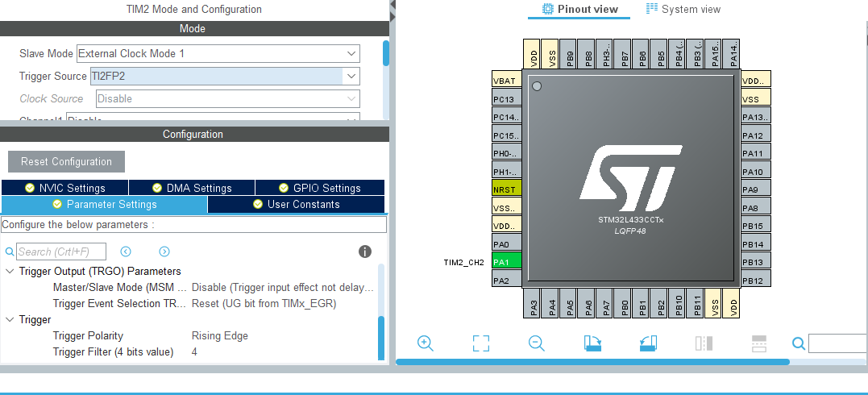Viewport: 868px width, 395px height.
Task: Collapse the Trigger Output (TRGO) Parameters group
Action: [x=10, y=272]
